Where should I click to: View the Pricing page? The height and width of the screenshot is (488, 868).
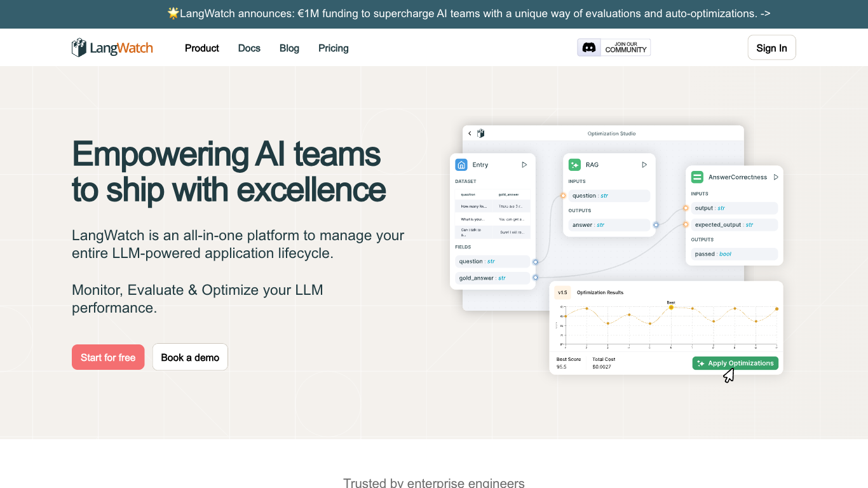coord(334,48)
